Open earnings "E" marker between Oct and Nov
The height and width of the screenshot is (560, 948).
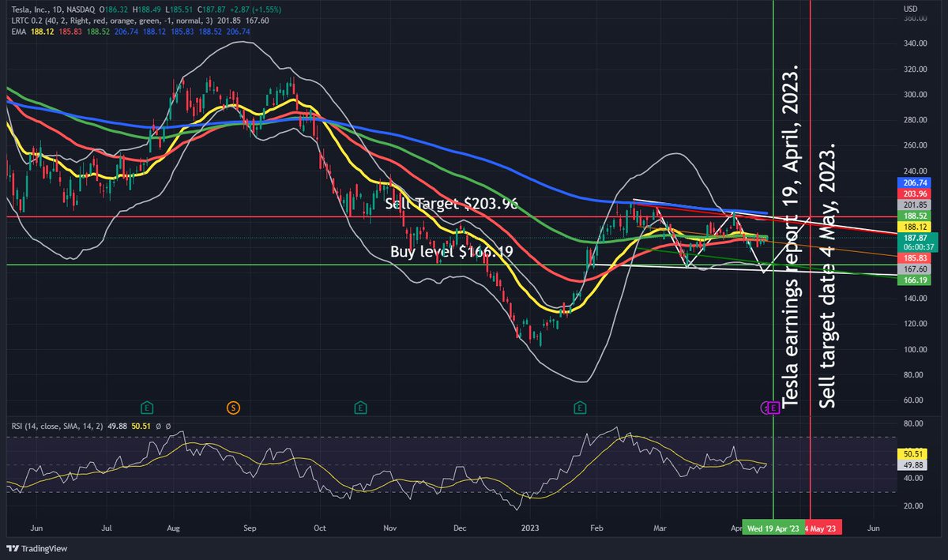(x=359, y=408)
